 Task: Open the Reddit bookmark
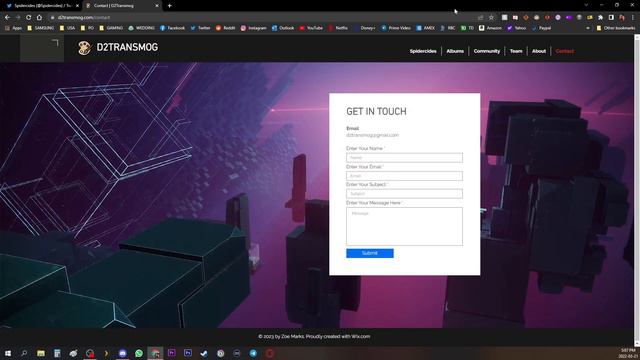225,28
